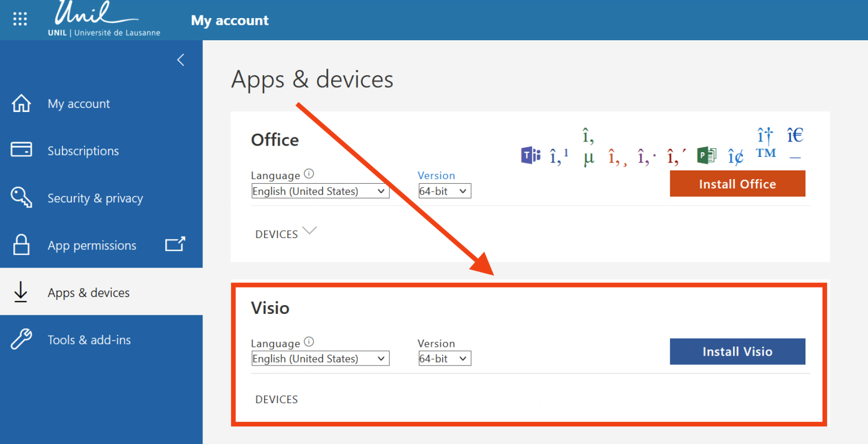Click the Microsoft Teams icon

click(x=530, y=155)
